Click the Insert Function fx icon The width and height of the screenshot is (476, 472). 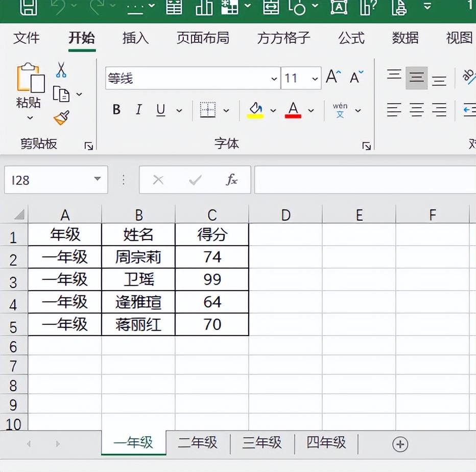(231, 180)
